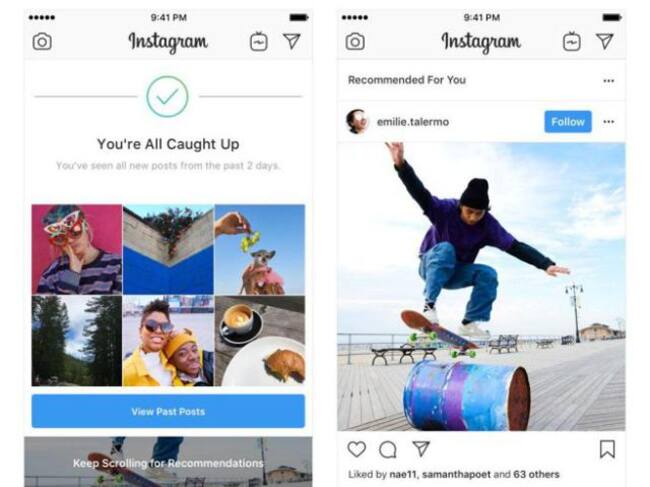Save the post with the bookmark icon
This screenshot has height=487, width=650.
(x=607, y=449)
